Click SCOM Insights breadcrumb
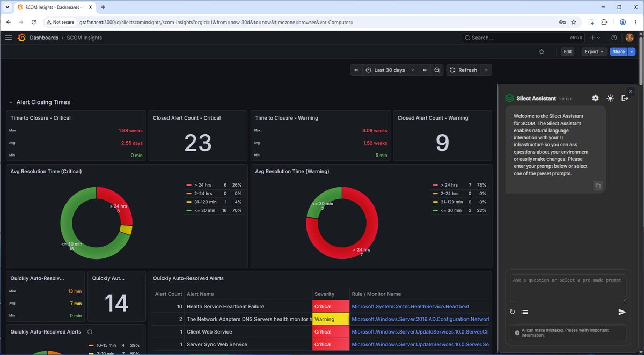The width and height of the screenshot is (644, 355). (x=84, y=38)
